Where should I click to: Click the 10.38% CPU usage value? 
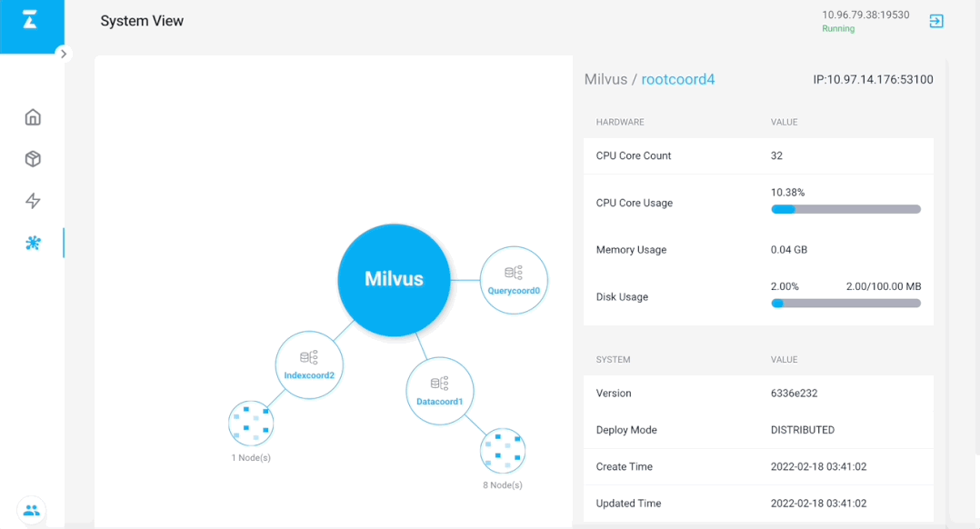(787, 193)
